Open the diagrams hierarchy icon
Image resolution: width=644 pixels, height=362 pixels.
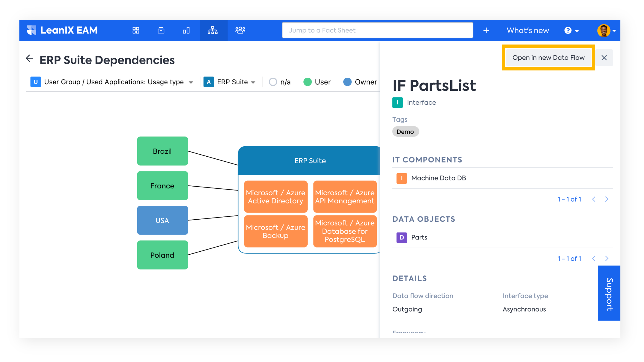213,30
